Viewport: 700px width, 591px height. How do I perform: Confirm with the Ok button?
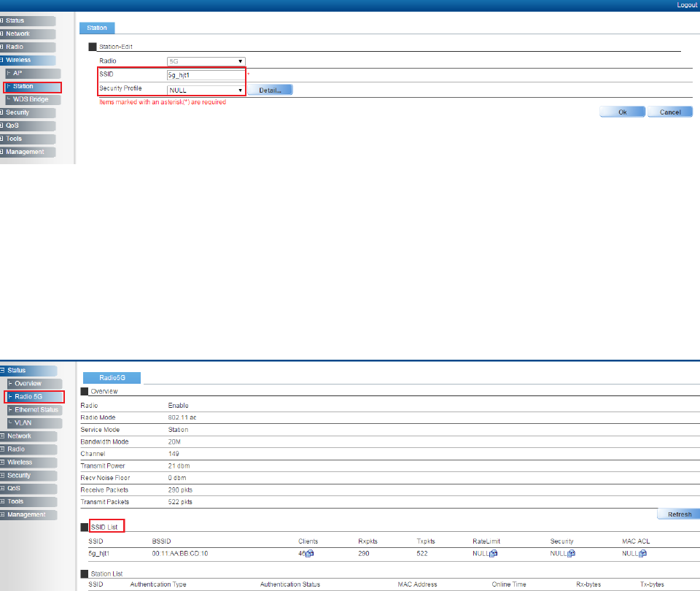[x=622, y=112]
